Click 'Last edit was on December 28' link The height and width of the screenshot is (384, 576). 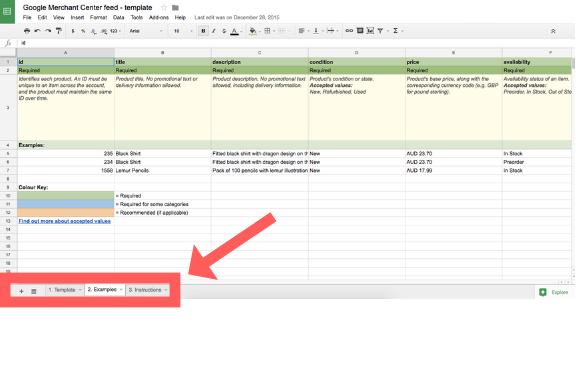(237, 17)
